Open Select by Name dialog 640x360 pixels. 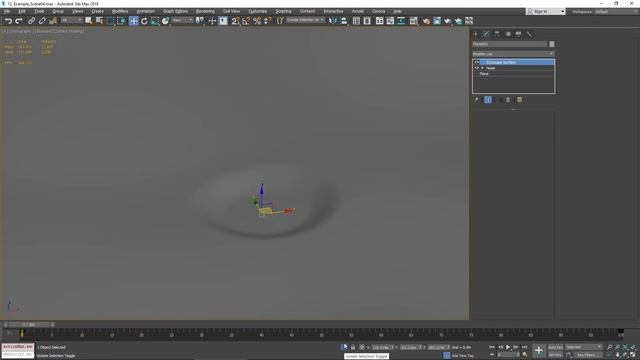pos(99,21)
